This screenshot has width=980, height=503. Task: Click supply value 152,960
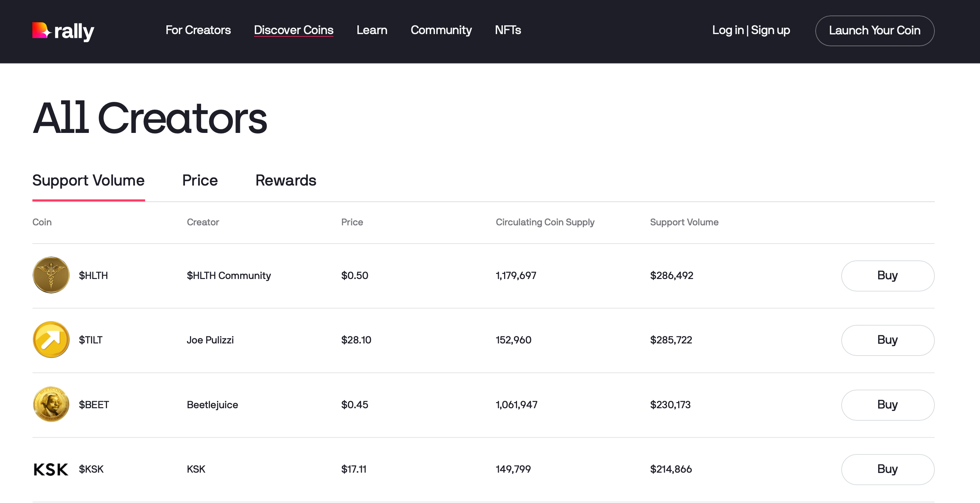(513, 340)
